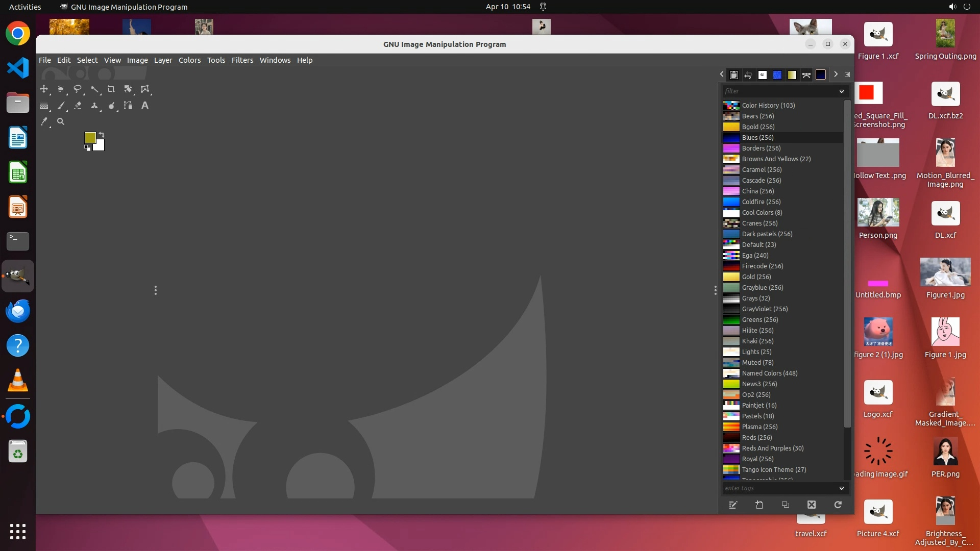Select the Fuzzy Select magic wand tool
Screen dimensions: 980x551
[94, 89]
